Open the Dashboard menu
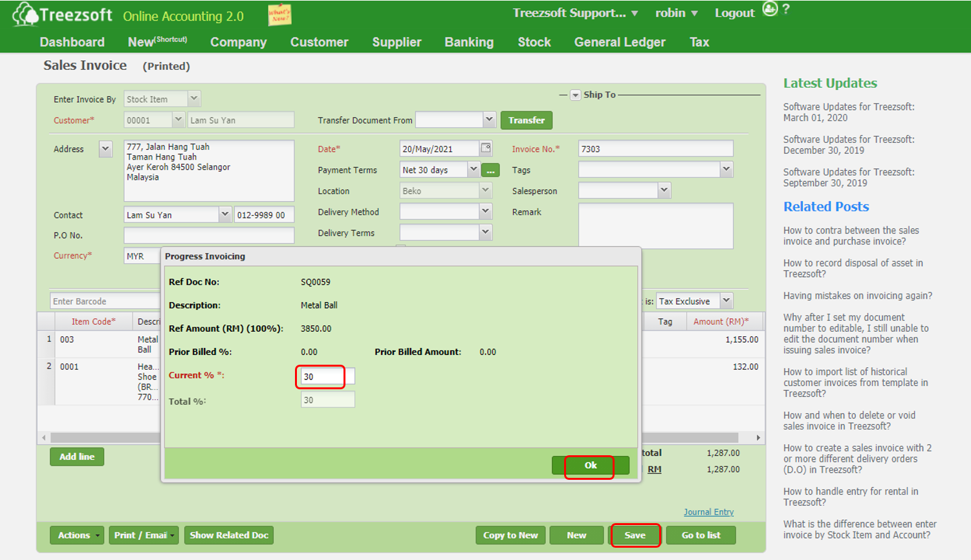This screenshot has width=971, height=560. 72,42
